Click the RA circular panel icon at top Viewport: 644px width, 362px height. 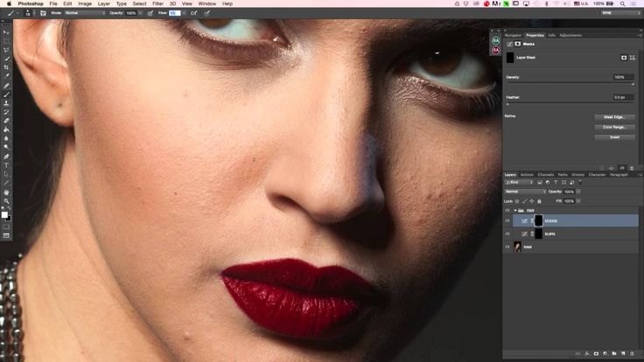click(495, 40)
